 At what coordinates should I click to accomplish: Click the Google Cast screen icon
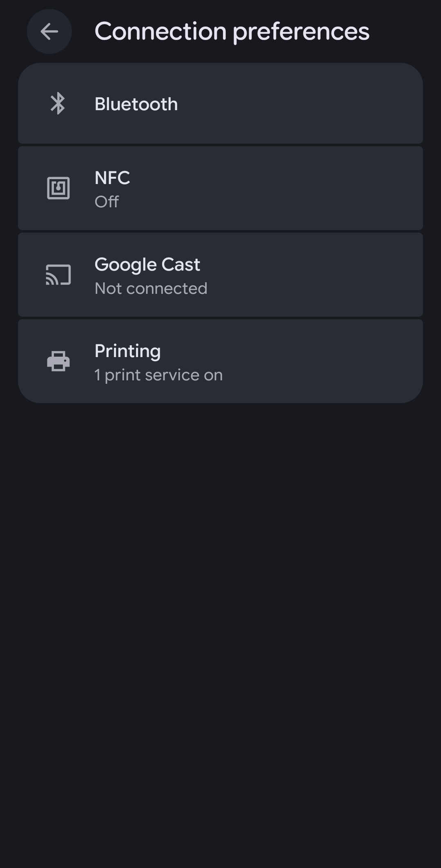(58, 275)
